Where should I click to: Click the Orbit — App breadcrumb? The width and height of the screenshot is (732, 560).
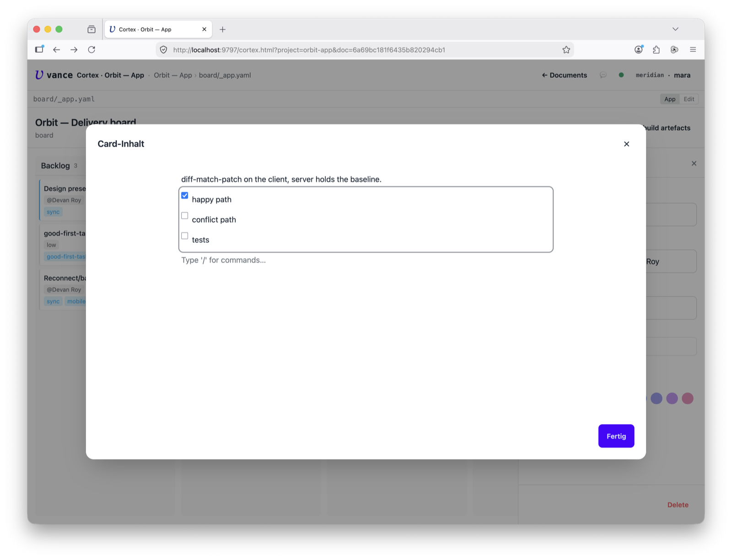click(x=173, y=75)
